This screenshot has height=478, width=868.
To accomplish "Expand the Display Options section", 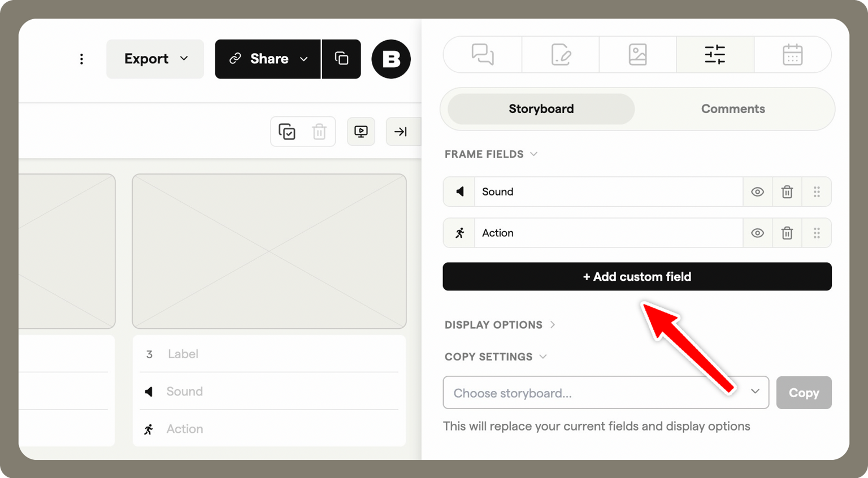I will 500,325.
